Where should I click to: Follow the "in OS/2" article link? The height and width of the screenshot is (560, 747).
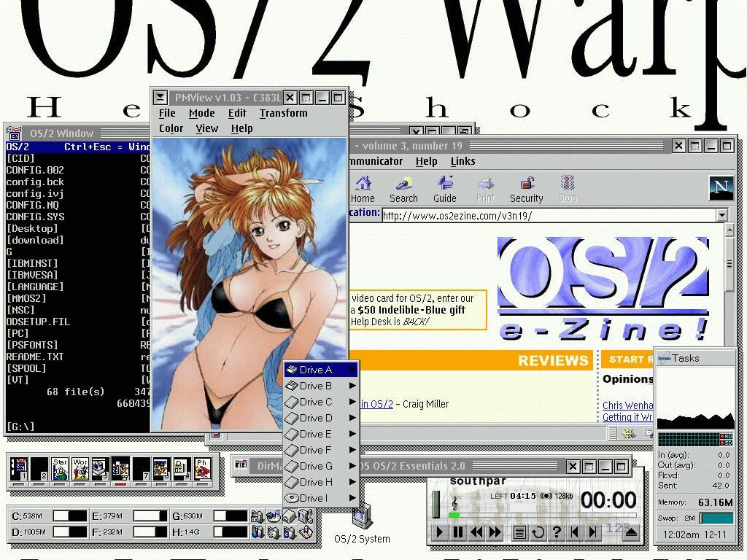click(376, 404)
